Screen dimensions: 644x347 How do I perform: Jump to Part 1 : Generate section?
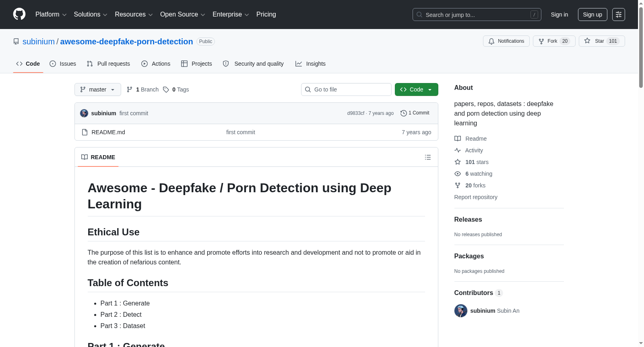[x=125, y=303]
